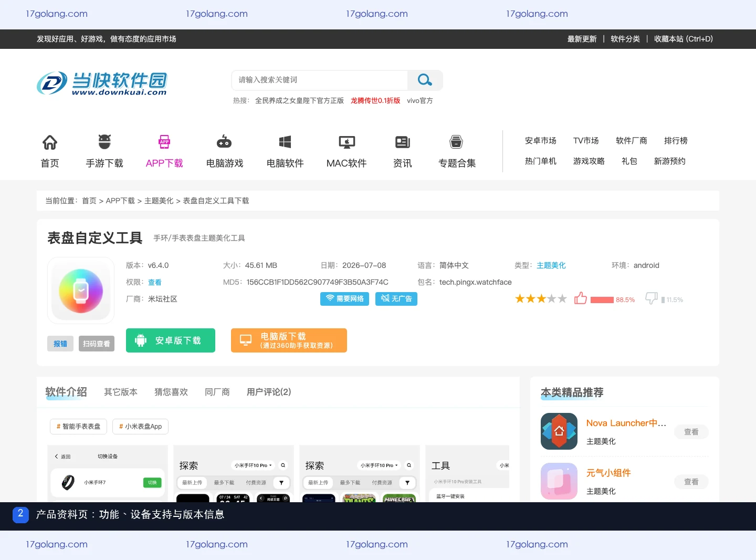
Task: Open 专题合集 collection icon
Action: click(x=456, y=142)
